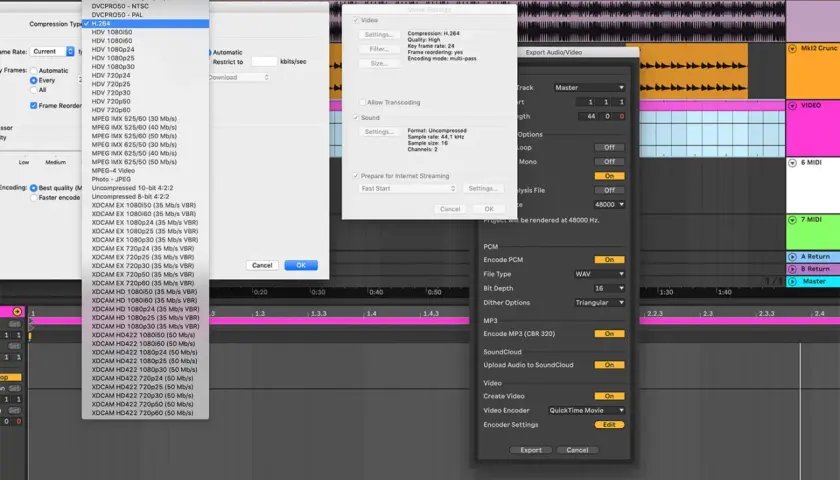The image size is (840, 480).
Task: Toggle Upload Audio to SoundCloud switch
Action: 609,365
